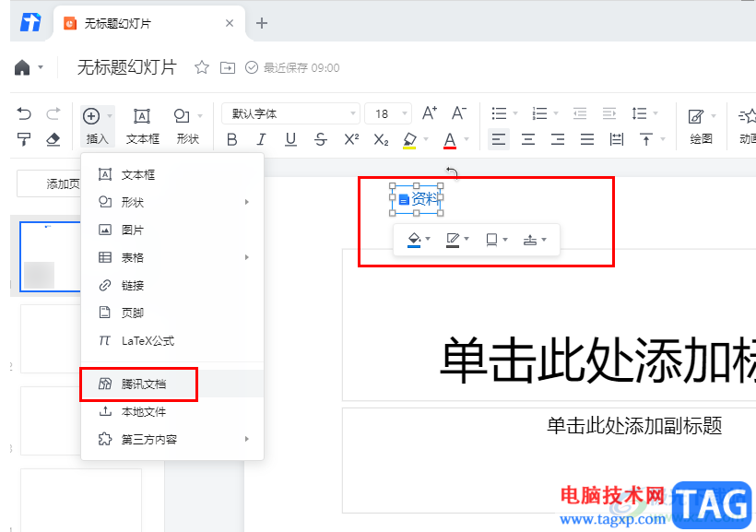
Task: Click the 文本框 text box toolbar tool
Action: click(142, 126)
